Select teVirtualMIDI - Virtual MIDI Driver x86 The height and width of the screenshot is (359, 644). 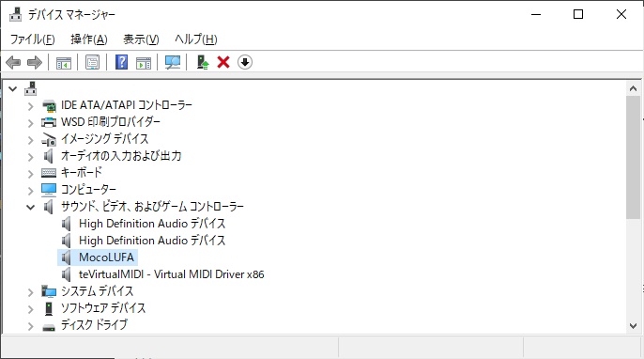tap(171, 274)
